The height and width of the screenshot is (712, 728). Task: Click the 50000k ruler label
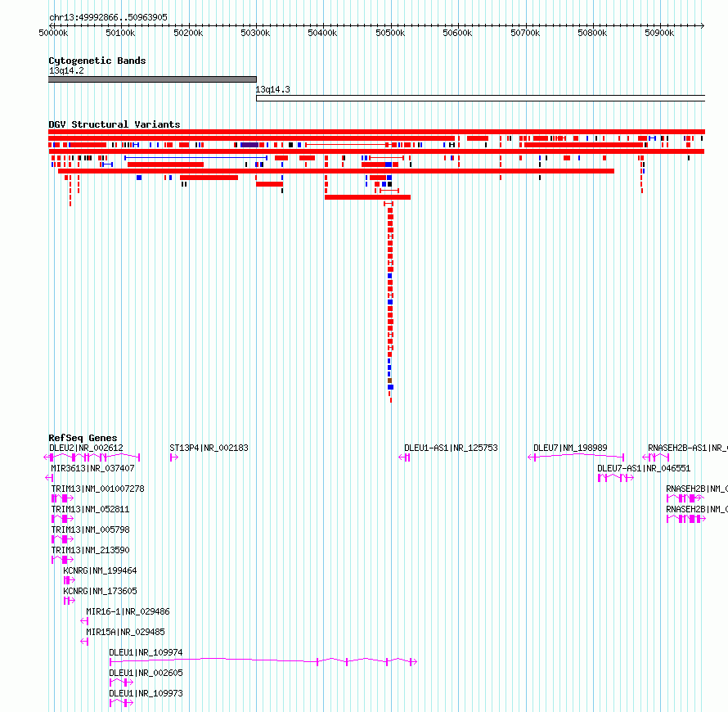pyautogui.click(x=53, y=33)
